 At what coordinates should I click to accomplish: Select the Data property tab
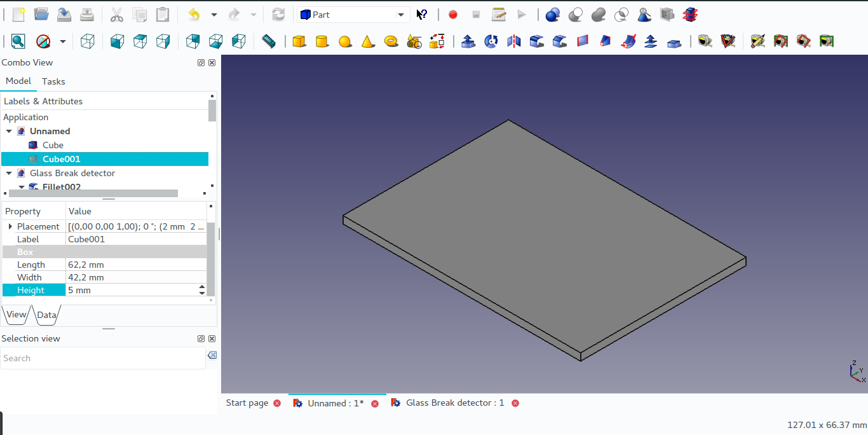[x=46, y=315]
